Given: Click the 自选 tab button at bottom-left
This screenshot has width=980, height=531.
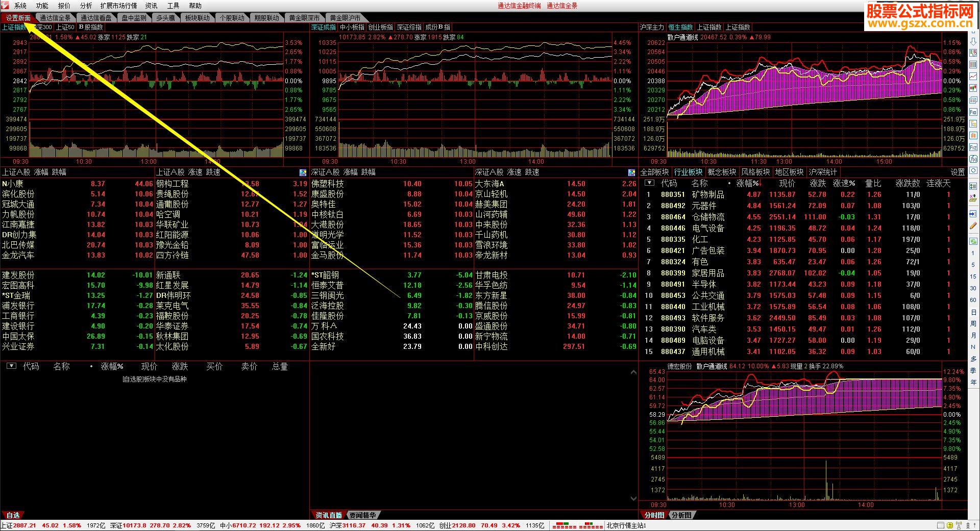Looking at the screenshot, I should tap(13, 515).
